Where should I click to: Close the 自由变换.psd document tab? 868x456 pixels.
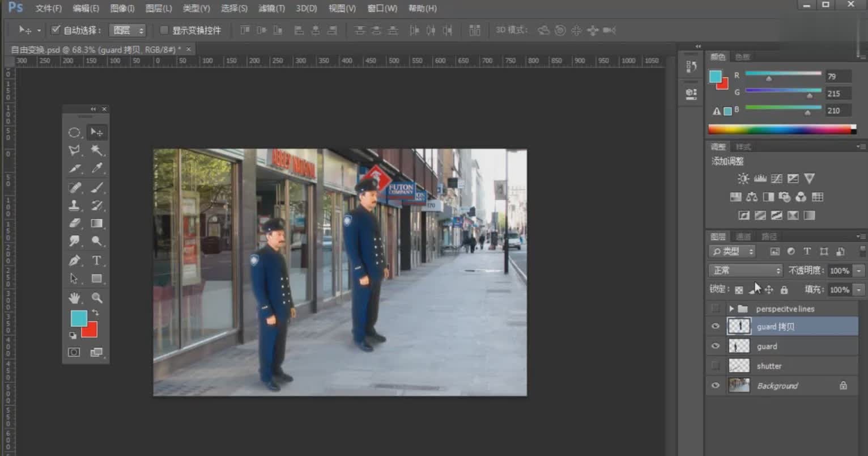pos(189,49)
